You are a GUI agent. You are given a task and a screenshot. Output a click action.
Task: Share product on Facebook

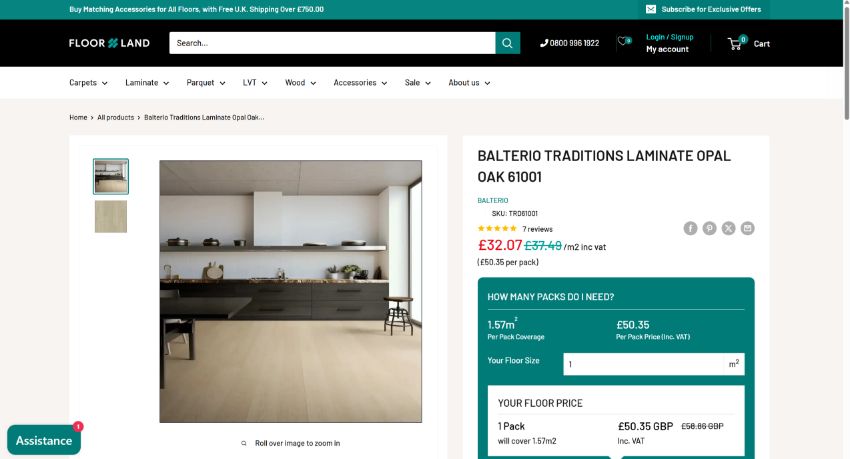(690, 228)
